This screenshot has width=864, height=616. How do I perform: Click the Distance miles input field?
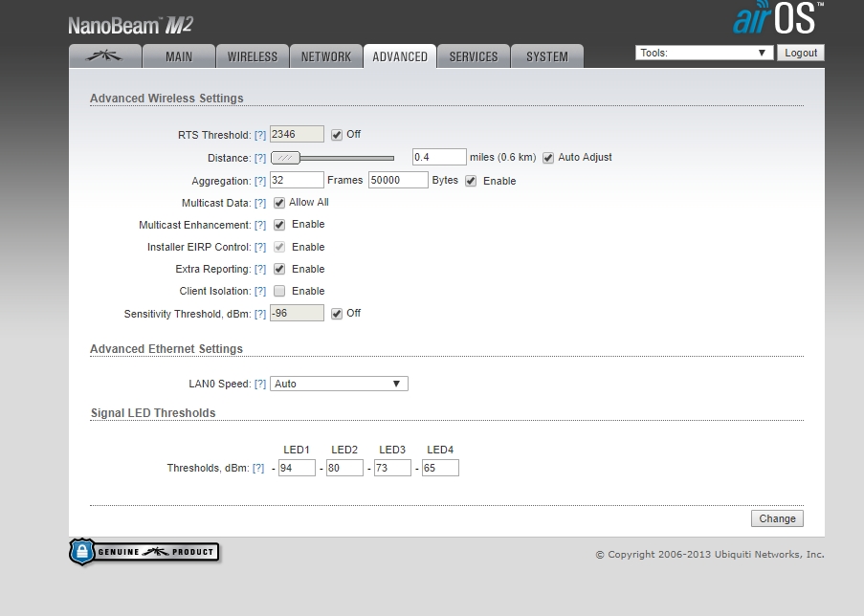tap(439, 157)
